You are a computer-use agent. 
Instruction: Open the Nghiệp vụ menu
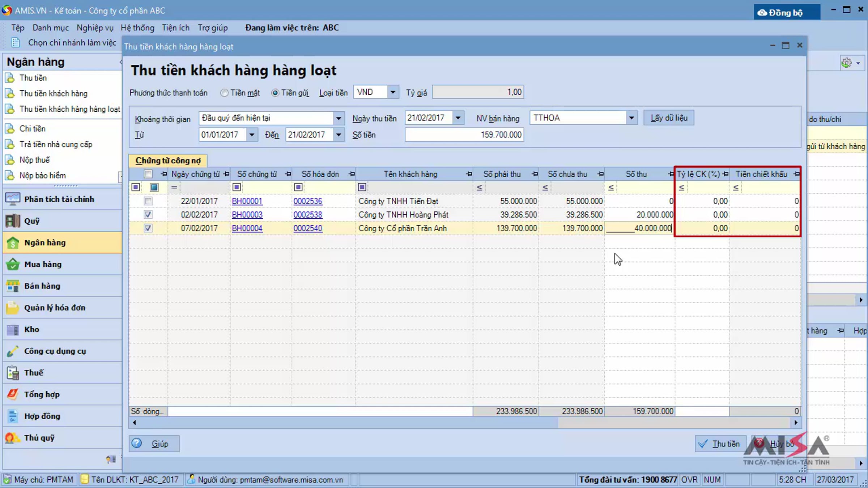(x=95, y=28)
